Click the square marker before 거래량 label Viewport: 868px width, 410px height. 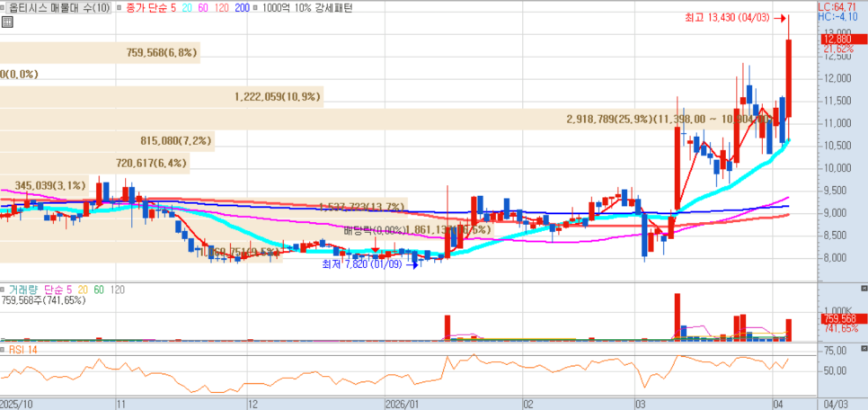[x=3, y=290]
